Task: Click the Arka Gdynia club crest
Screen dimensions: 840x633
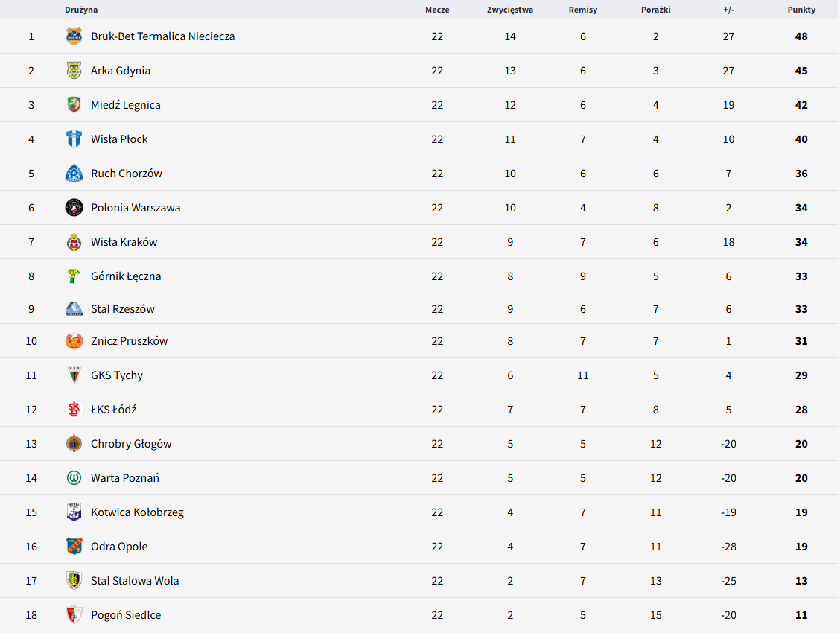Action: tap(74, 71)
